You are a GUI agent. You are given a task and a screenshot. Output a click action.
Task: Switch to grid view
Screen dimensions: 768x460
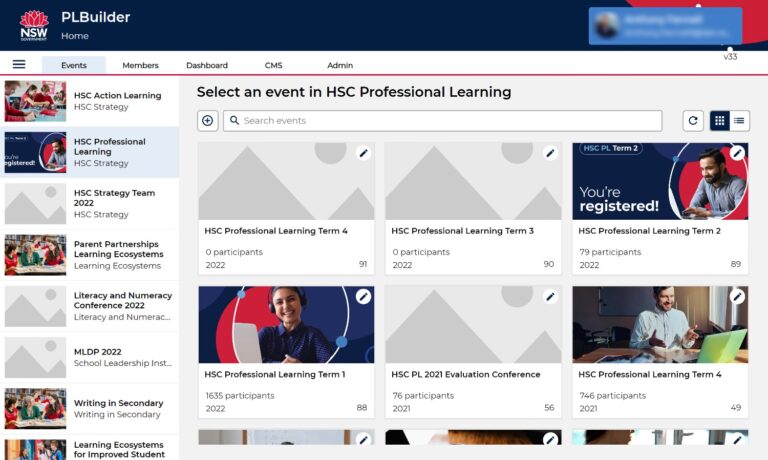click(x=720, y=121)
